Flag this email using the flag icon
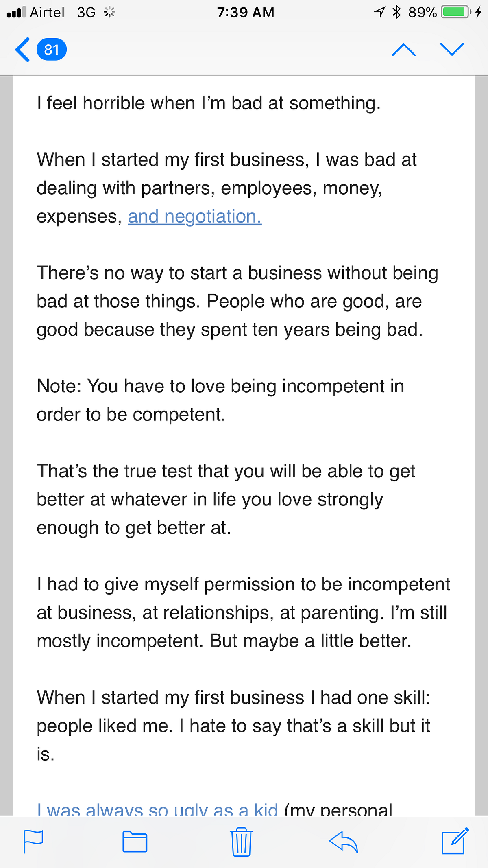Viewport: 488px width, 868px height. (x=33, y=842)
